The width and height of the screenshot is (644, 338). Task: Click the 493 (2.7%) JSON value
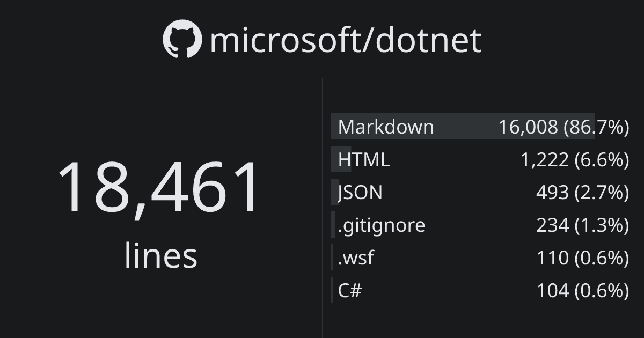click(x=582, y=193)
